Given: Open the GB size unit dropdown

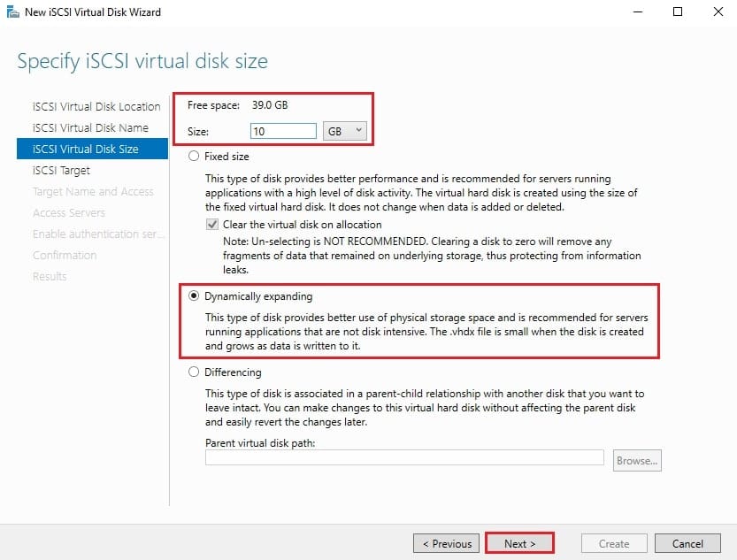Looking at the screenshot, I should pos(344,131).
